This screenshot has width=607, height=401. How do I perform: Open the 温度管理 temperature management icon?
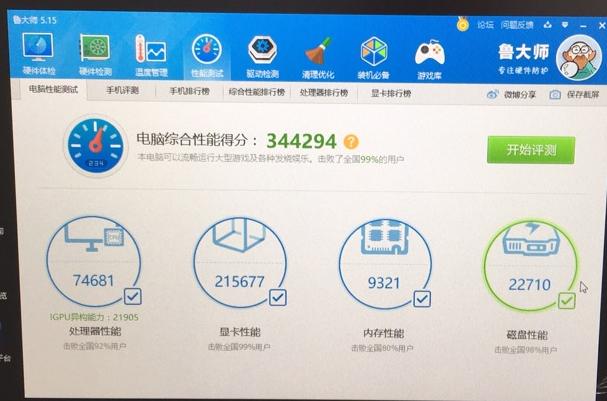coord(151,55)
